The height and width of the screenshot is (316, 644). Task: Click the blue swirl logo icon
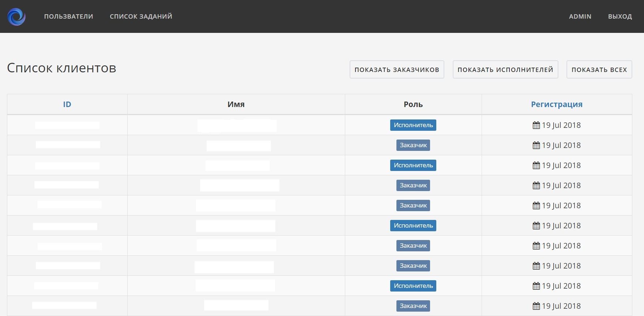16,16
